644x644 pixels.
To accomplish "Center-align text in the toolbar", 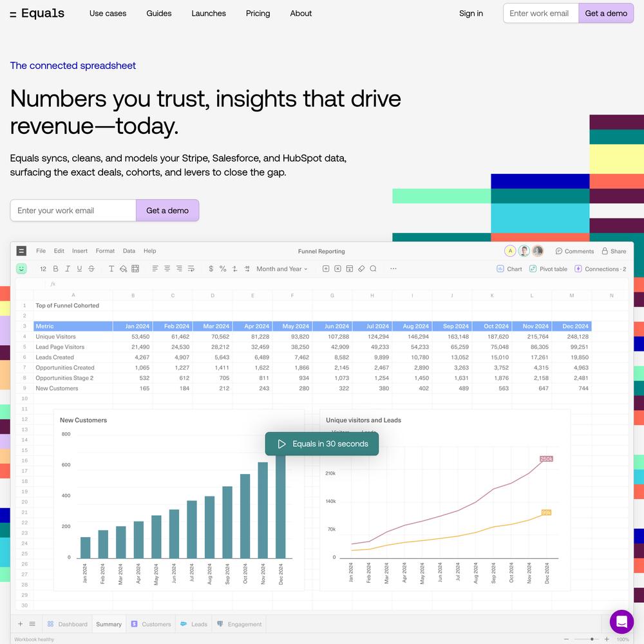I will point(167,269).
